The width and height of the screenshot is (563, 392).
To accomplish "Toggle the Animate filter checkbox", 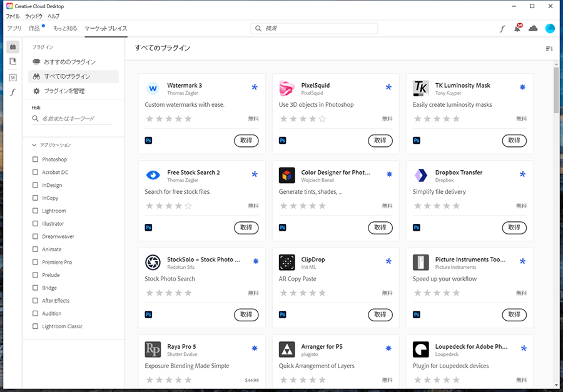I will tap(35, 249).
